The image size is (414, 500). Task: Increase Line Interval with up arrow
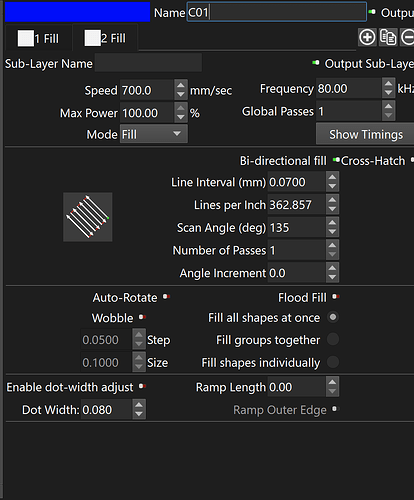click(332, 177)
